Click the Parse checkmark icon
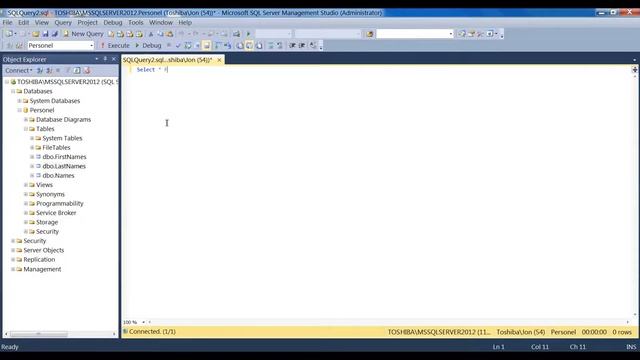This screenshot has width=640, height=360. click(178, 45)
